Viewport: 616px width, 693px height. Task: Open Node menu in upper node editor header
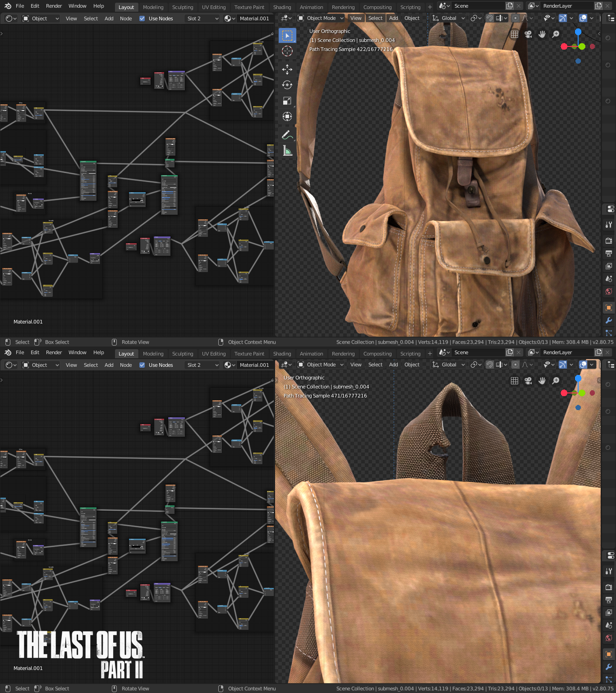click(x=126, y=18)
